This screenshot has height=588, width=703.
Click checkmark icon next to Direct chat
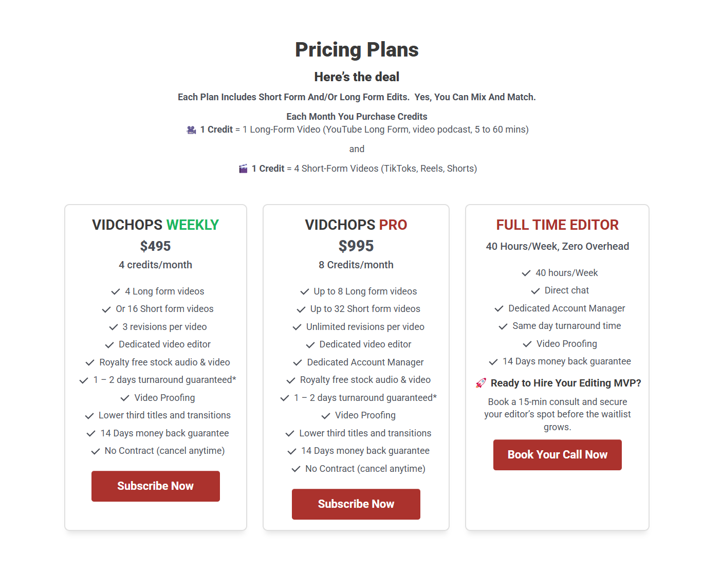point(535,291)
